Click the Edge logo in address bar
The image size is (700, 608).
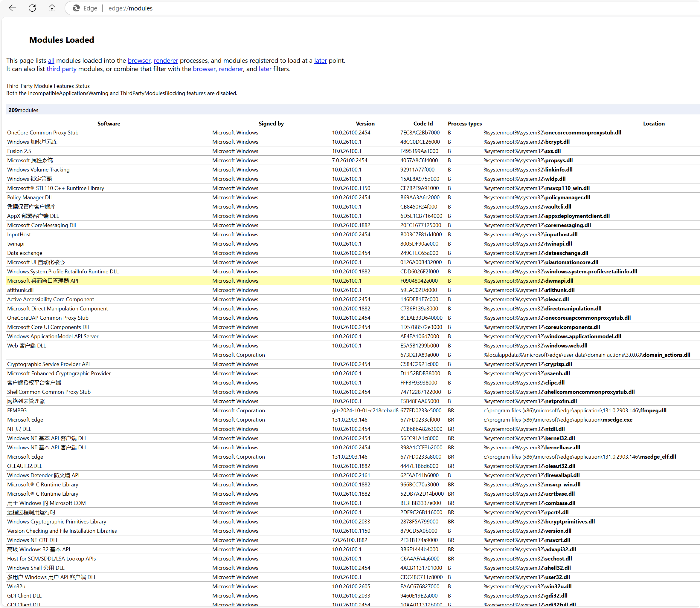coord(76,8)
